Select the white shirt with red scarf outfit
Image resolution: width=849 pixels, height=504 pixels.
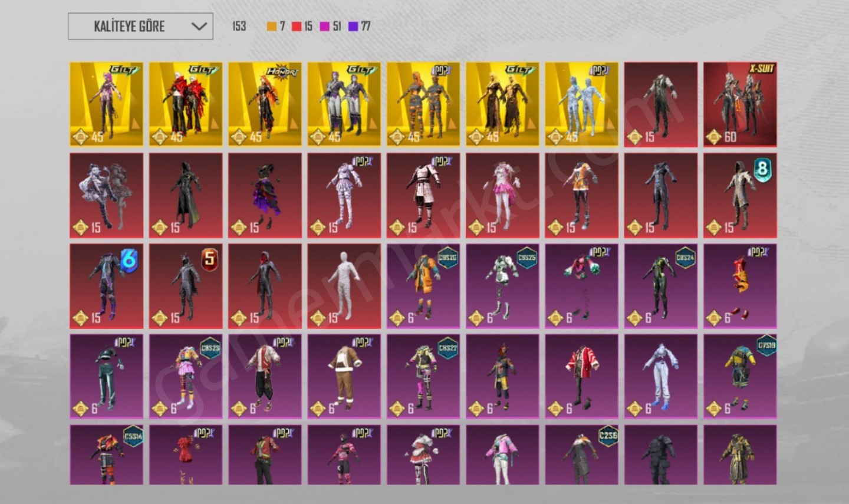265,377
